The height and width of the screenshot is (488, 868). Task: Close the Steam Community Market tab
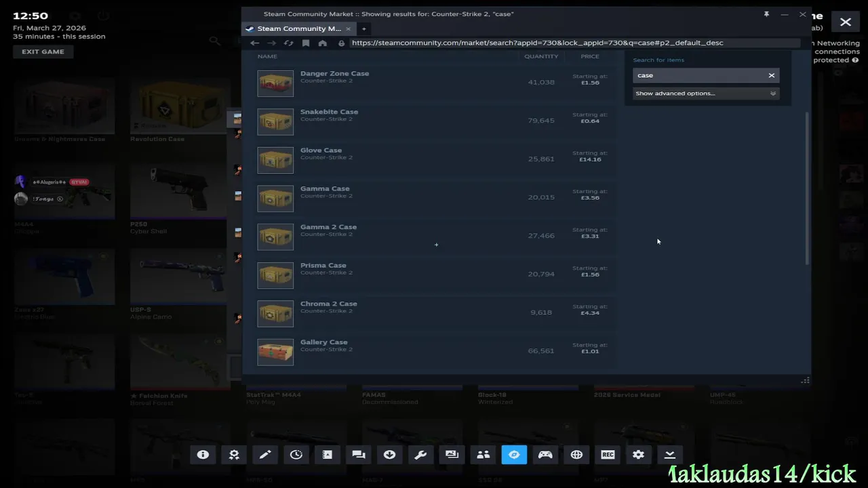pos(349,28)
